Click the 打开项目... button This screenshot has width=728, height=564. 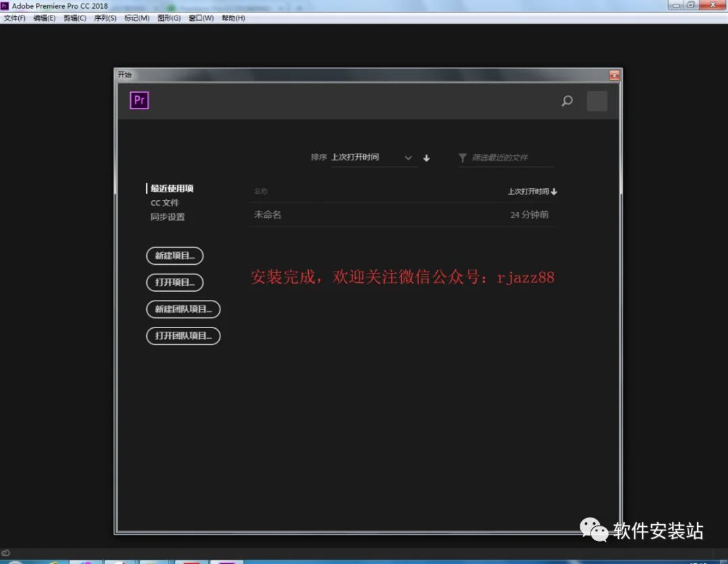(x=175, y=282)
